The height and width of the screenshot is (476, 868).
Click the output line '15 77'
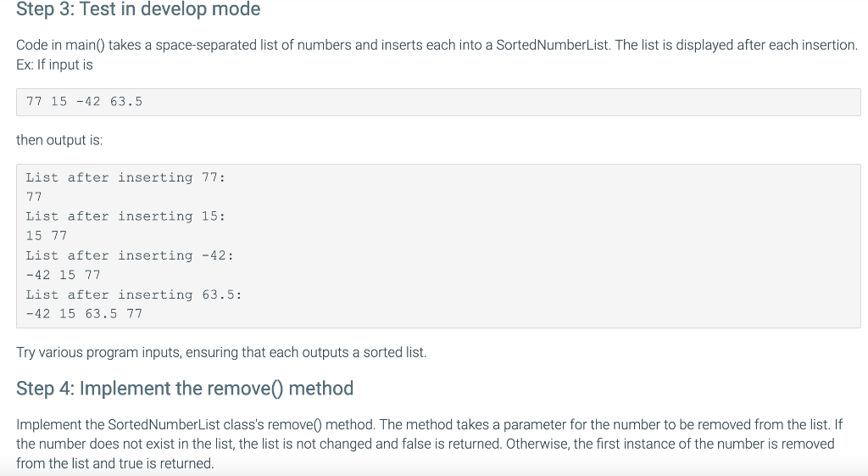coord(47,236)
